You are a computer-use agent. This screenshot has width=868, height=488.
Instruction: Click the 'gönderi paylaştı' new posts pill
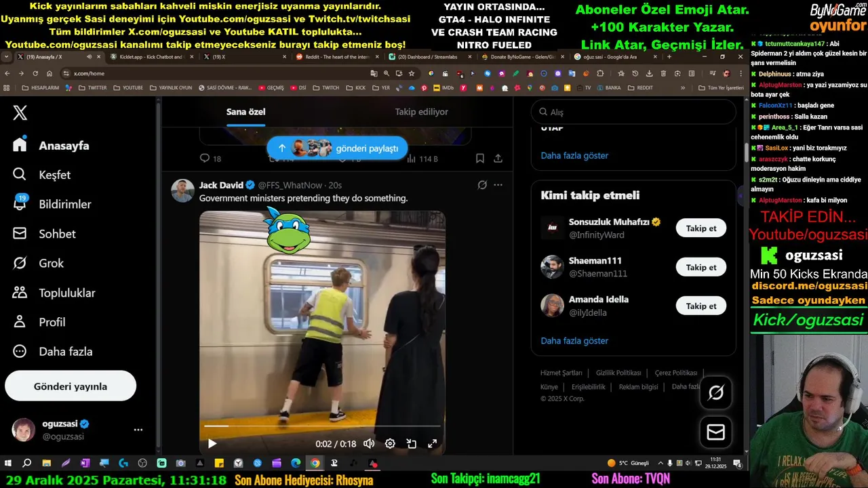(x=337, y=148)
